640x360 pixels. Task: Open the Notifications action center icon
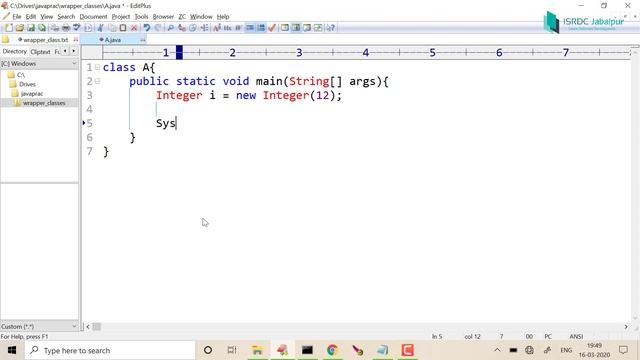click(x=623, y=350)
